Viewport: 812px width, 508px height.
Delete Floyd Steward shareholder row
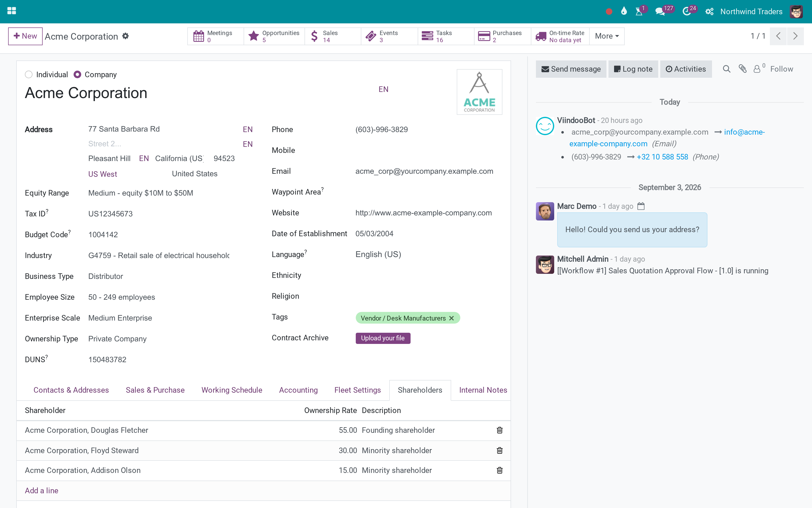500,451
